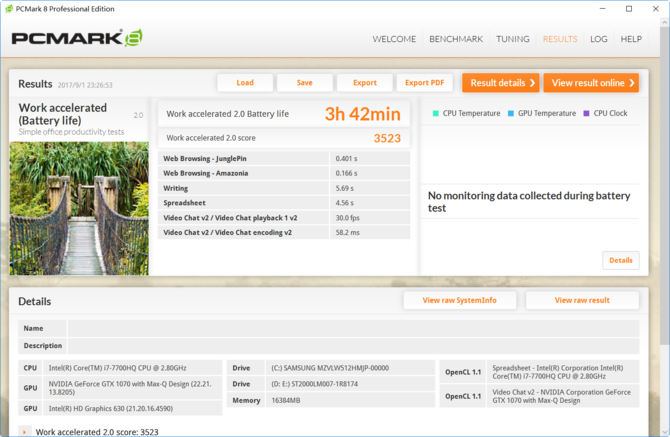The height and width of the screenshot is (437, 670).
Task: Click the PCMark app icon in title bar
Action: tap(10, 9)
